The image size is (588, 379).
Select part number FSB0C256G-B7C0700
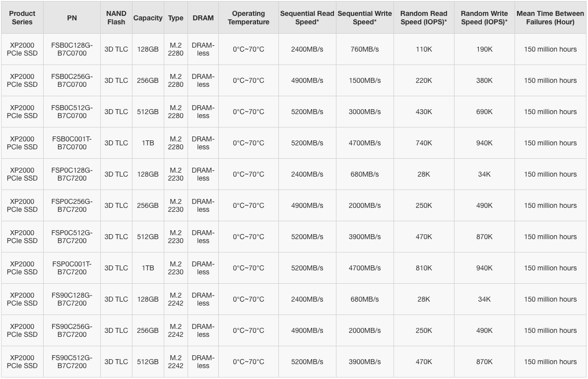coord(72,80)
